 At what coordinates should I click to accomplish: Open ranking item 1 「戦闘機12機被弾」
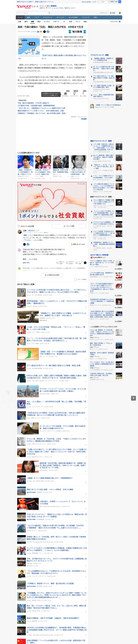(x=103, y=59)
